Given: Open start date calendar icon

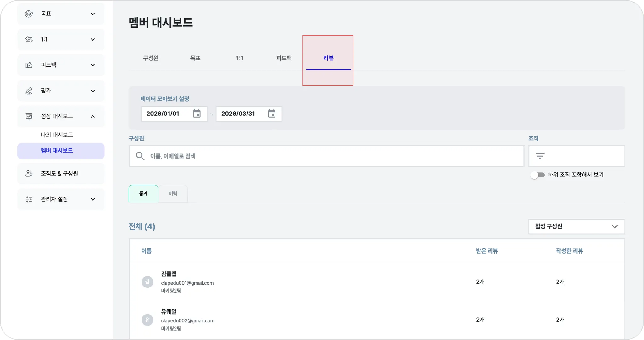Looking at the screenshot, I should tap(197, 114).
